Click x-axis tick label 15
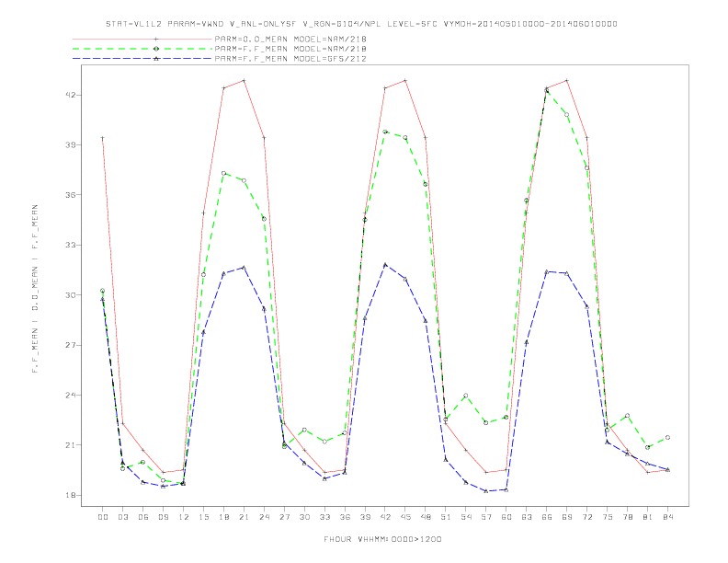Screen dimensions: 728x563 coord(203,517)
